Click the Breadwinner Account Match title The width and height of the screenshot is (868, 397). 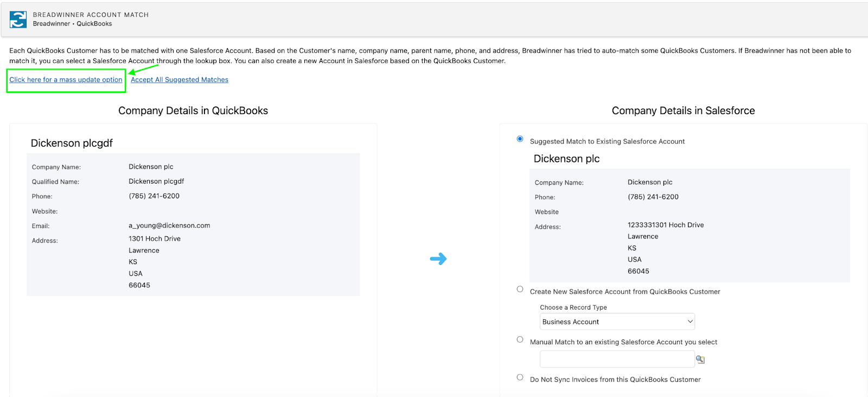pyautogui.click(x=91, y=15)
